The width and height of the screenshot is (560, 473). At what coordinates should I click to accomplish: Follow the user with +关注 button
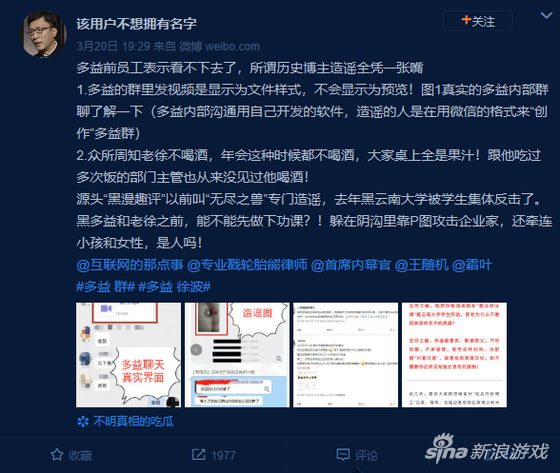click(478, 21)
